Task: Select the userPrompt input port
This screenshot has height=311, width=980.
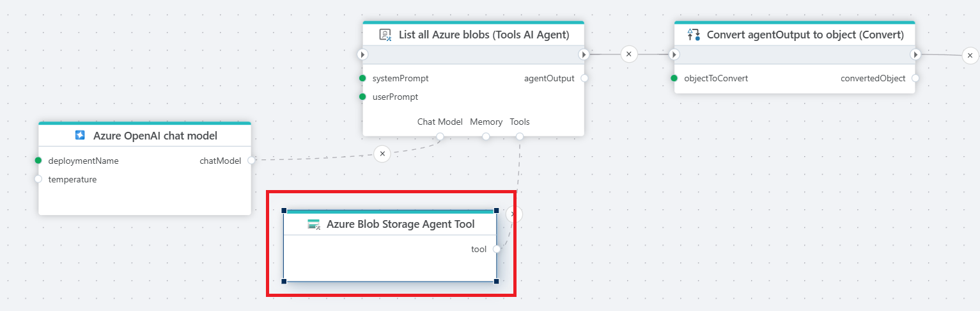Action: [x=362, y=97]
